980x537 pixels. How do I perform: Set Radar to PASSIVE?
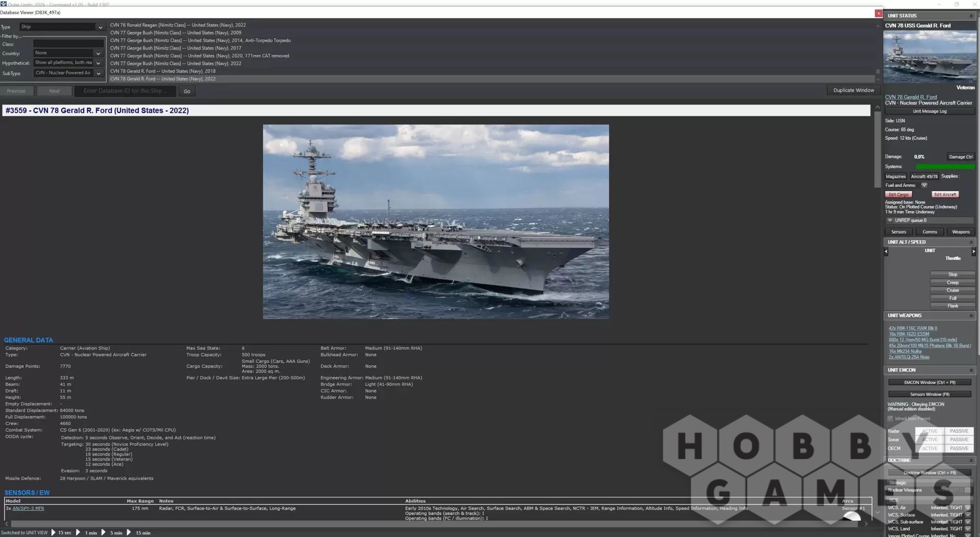tap(959, 431)
